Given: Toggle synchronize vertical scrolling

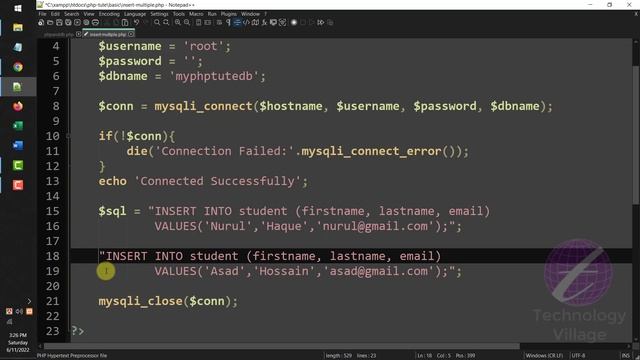Looking at the screenshot, I should coord(198,22).
